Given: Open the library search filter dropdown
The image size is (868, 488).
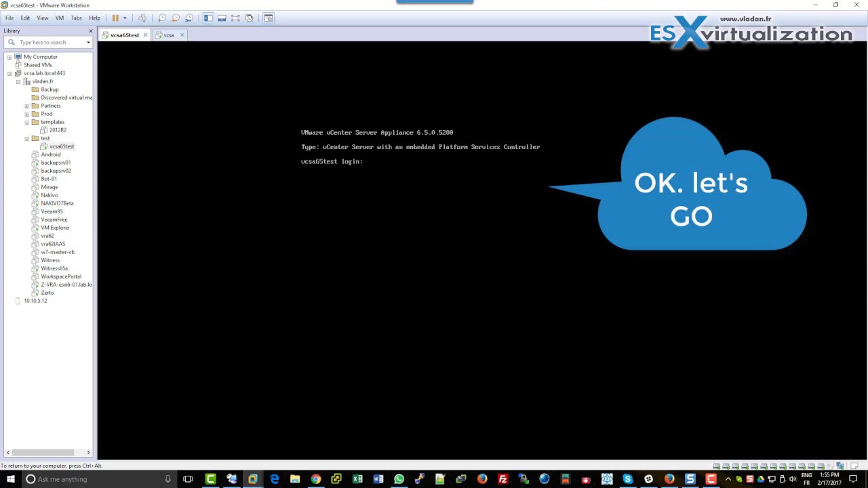Looking at the screenshot, I should 88,43.
